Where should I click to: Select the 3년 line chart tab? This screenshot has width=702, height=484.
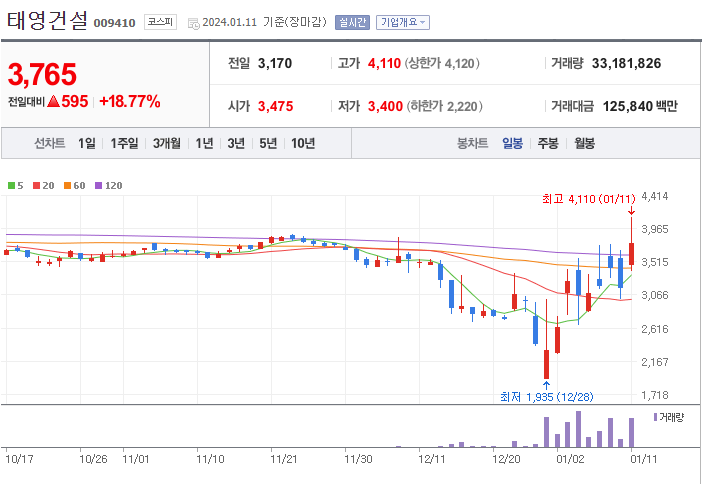[236, 144]
